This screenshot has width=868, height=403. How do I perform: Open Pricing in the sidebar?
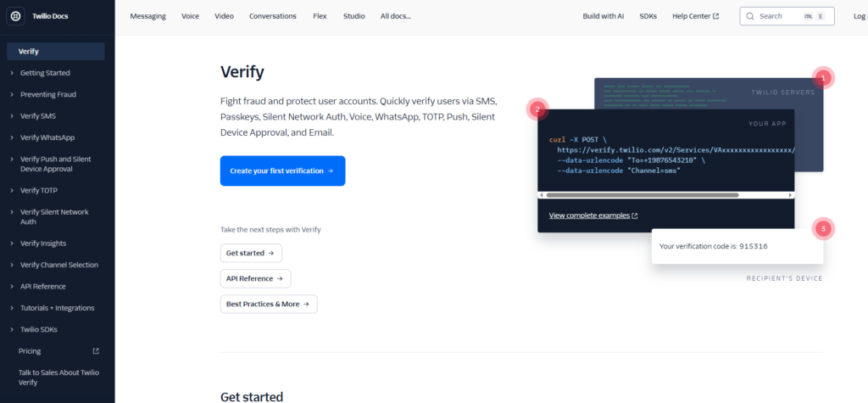(30, 351)
